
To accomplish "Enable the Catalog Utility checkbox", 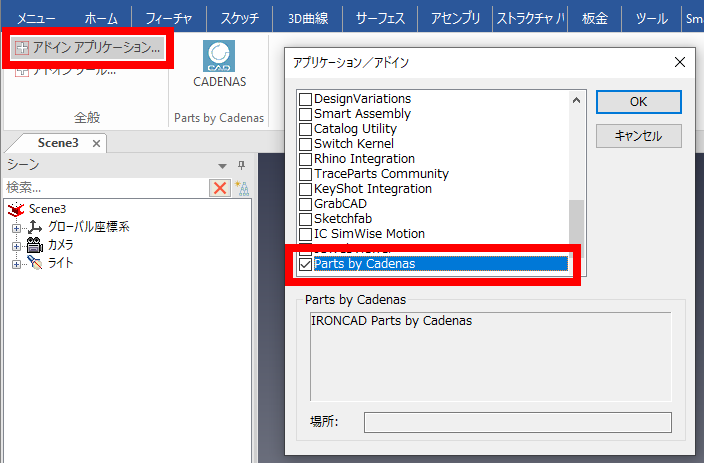I will pyautogui.click(x=305, y=129).
